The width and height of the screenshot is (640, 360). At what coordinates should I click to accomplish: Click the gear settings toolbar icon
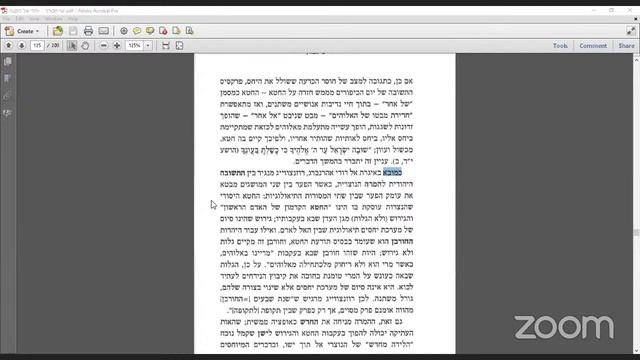tap(124, 31)
